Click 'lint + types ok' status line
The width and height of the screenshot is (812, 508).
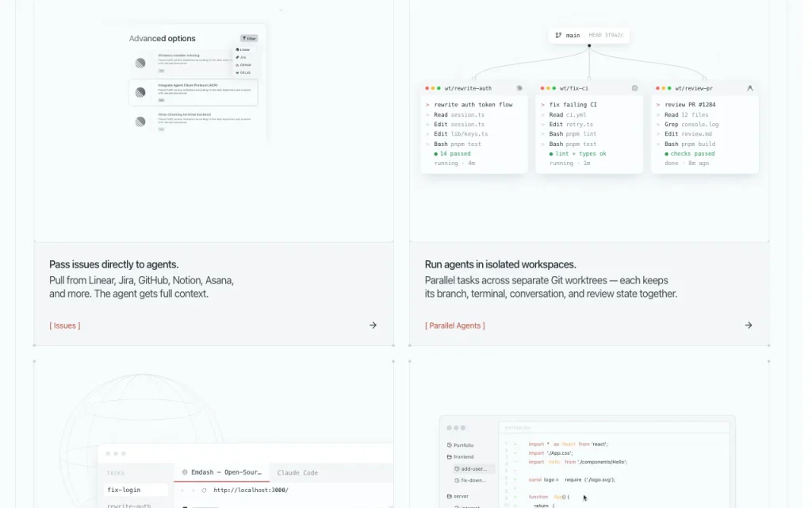(x=578, y=153)
